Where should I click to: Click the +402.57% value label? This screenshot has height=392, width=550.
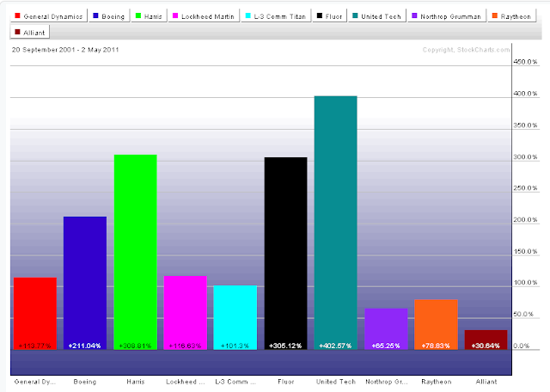(x=335, y=346)
